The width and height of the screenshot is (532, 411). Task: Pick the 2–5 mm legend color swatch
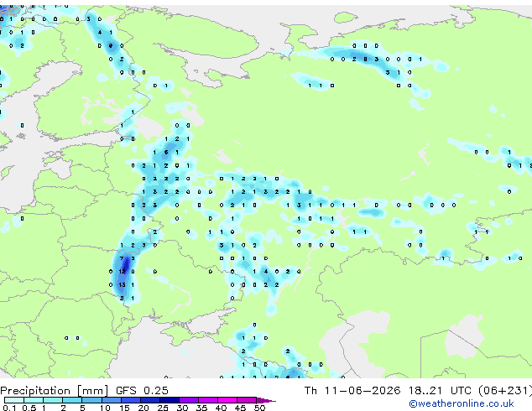[x=72, y=400]
